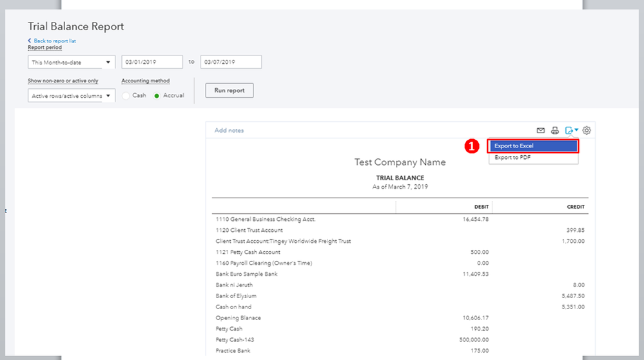
Task: Expand Active rows/active columns dropdown
Action: pyautogui.click(x=71, y=96)
